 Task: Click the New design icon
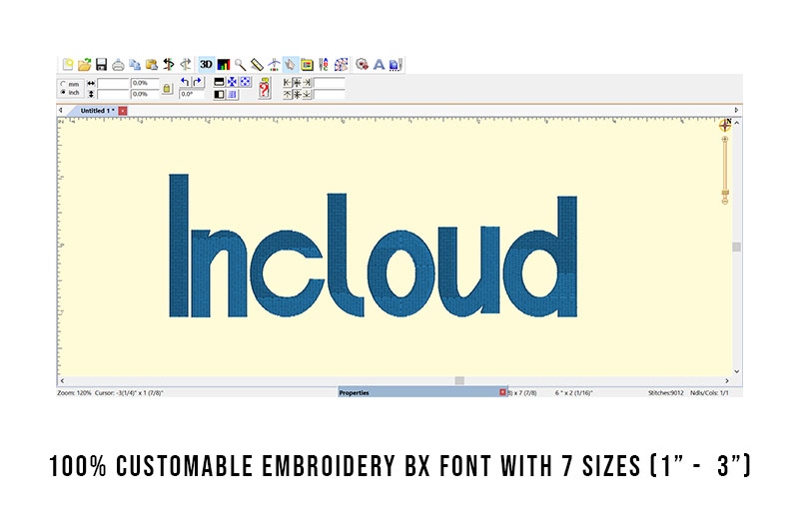[x=68, y=65]
